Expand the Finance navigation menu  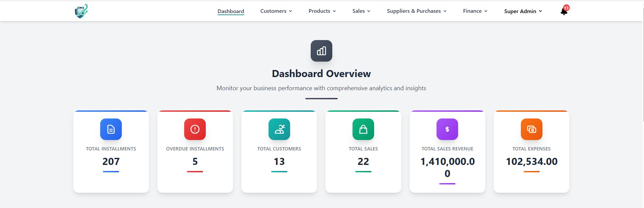click(475, 11)
